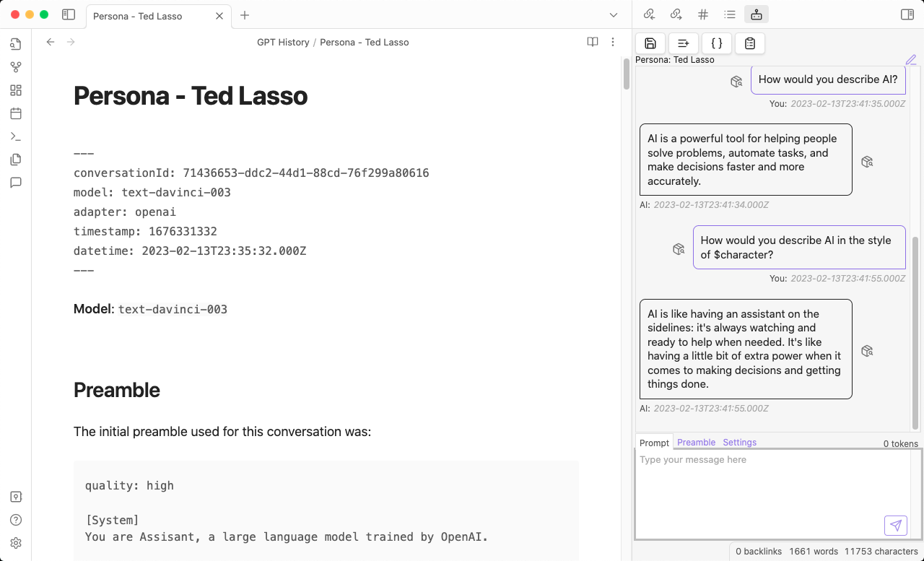
Task: Click the 'GPT History' breadcrumb
Action: [x=283, y=43]
